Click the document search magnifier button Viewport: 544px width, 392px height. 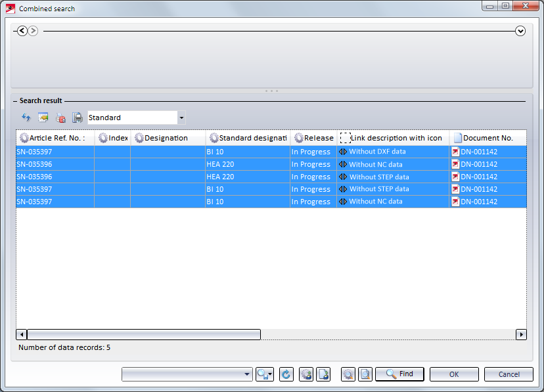(365, 374)
